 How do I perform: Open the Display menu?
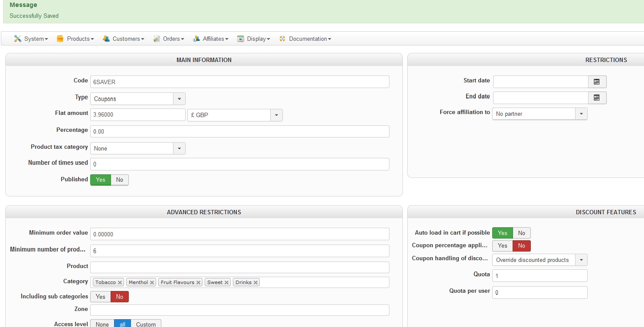[x=254, y=39]
